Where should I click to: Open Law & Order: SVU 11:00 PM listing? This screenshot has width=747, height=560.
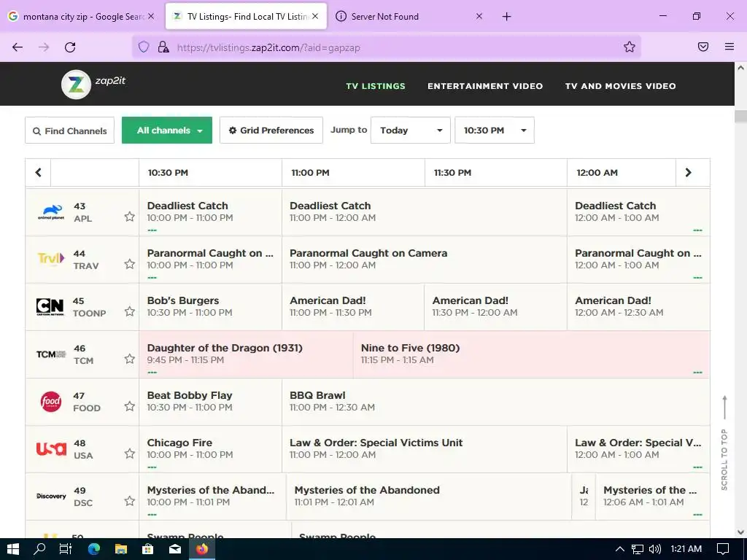point(424,448)
